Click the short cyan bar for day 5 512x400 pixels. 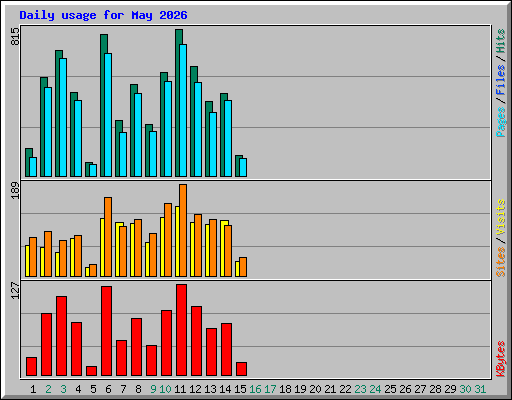[93, 170]
